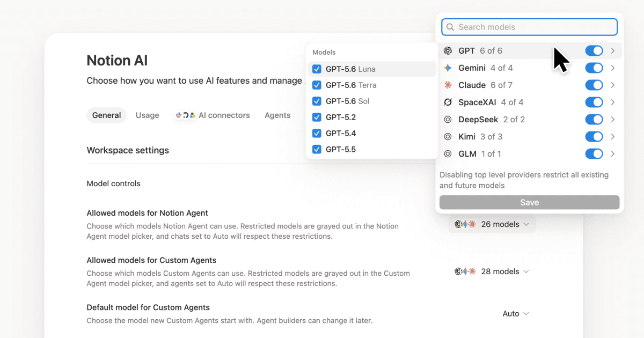Uncheck the GPT-5.6 Luna checkbox
644x338 pixels.
tap(317, 69)
